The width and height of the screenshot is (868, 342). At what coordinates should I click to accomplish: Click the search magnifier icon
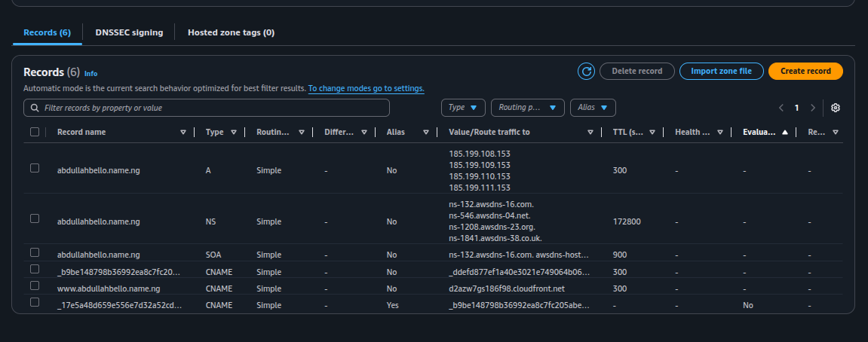tap(35, 108)
